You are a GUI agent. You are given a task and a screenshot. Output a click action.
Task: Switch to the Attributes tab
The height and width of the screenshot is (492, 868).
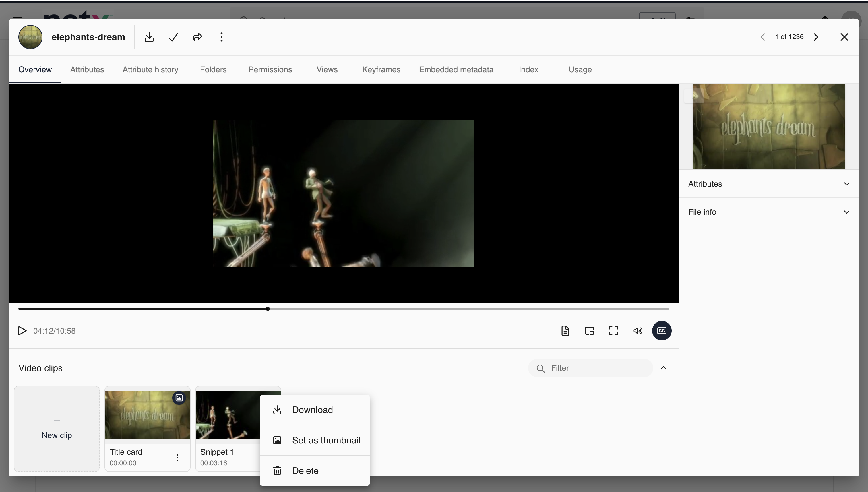[x=87, y=70]
